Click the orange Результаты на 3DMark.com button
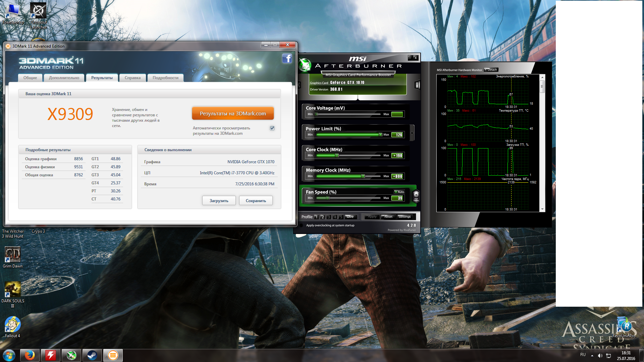Viewport: 644px width, 362px height. [233, 114]
